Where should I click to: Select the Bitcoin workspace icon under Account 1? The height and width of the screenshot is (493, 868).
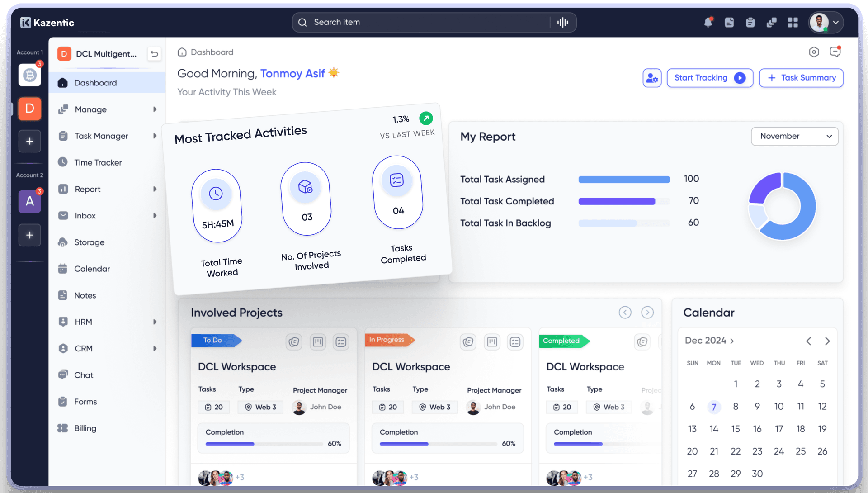(x=30, y=75)
